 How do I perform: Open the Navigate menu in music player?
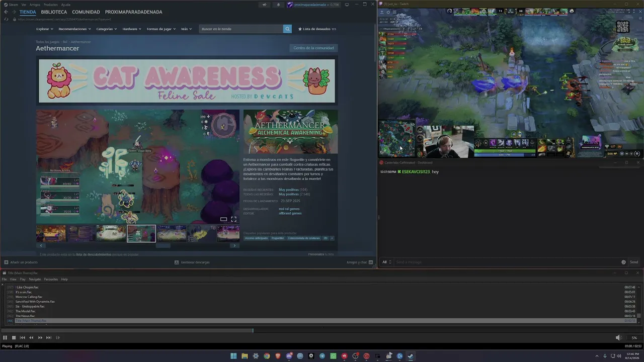[35, 279]
